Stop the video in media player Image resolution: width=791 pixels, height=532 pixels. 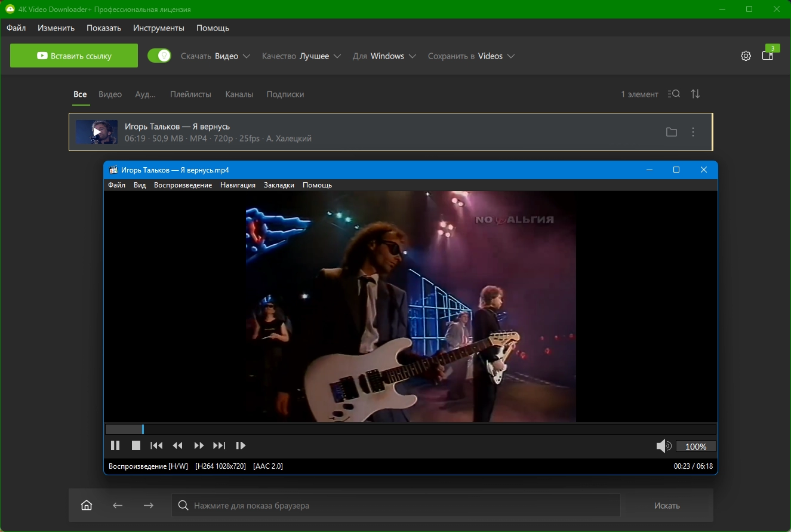[136, 445]
